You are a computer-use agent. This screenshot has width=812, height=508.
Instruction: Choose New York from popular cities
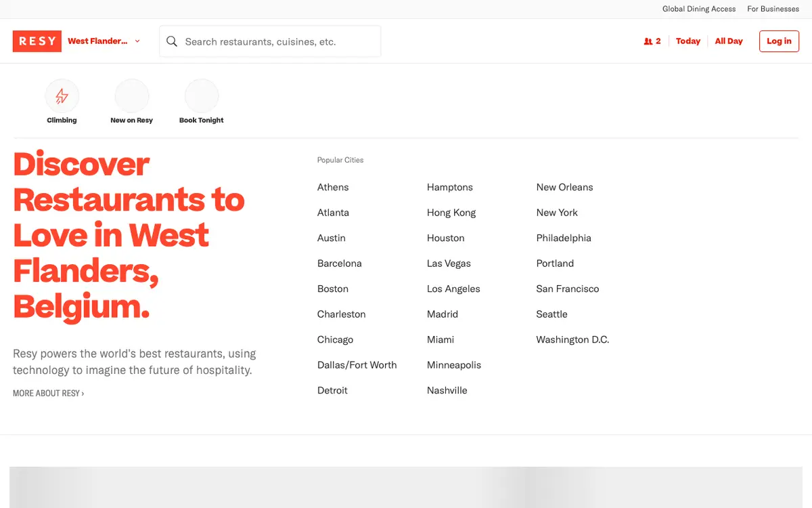[557, 213]
